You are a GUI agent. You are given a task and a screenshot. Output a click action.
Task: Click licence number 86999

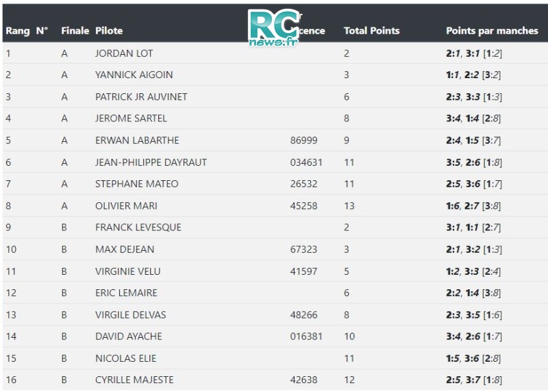[x=303, y=140]
